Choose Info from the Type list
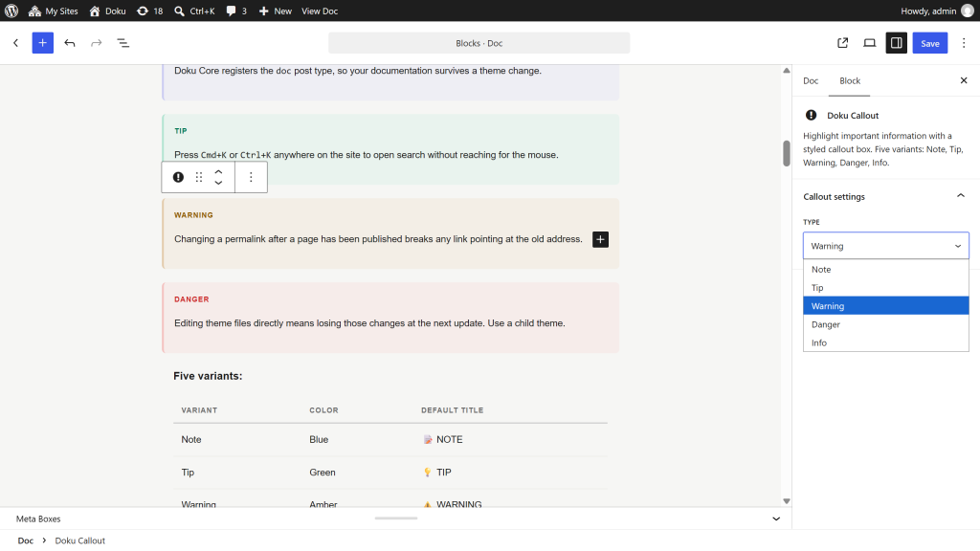Screen dimensions: 980x551 [885, 342]
